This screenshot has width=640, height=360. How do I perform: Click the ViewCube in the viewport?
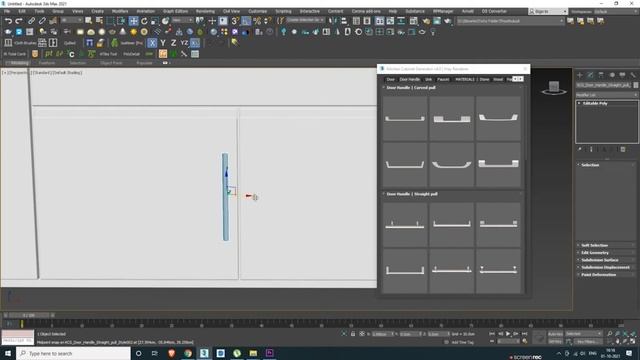pos(554,87)
